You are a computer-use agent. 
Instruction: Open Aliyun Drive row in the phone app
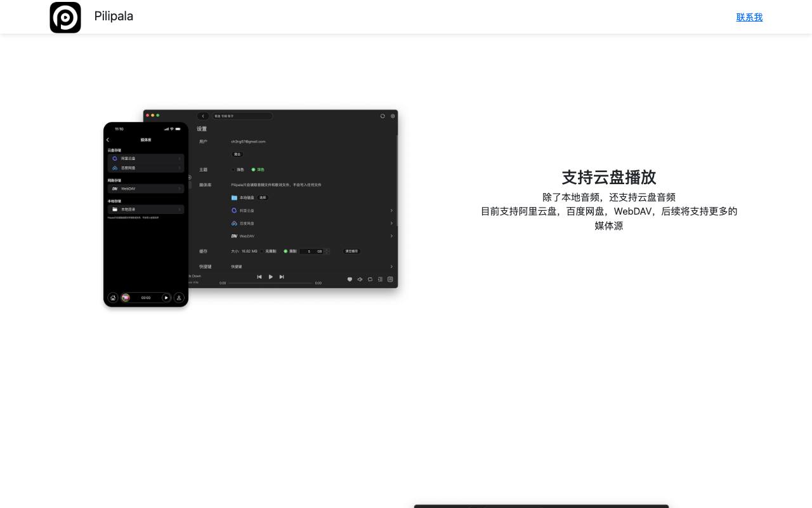(x=146, y=159)
